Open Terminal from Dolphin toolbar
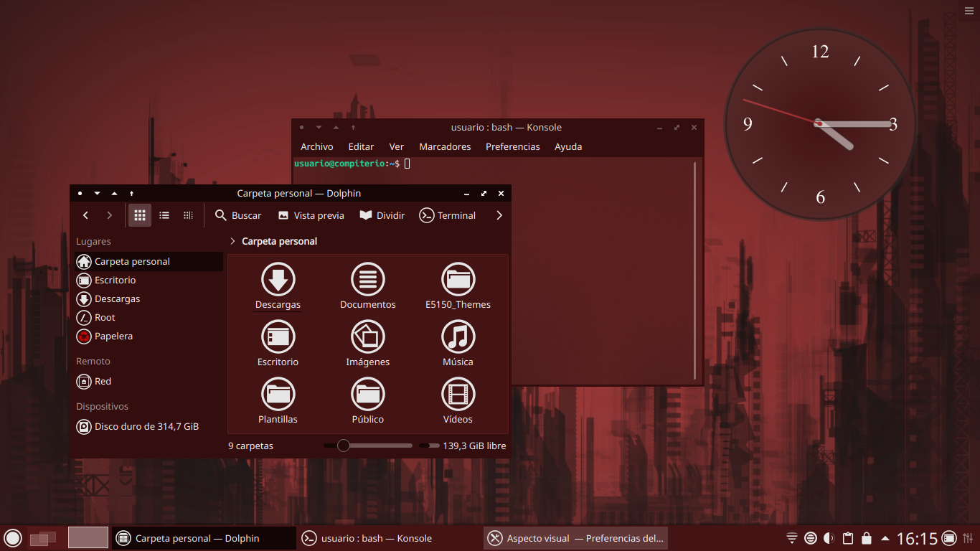980x551 pixels. click(448, 215)
